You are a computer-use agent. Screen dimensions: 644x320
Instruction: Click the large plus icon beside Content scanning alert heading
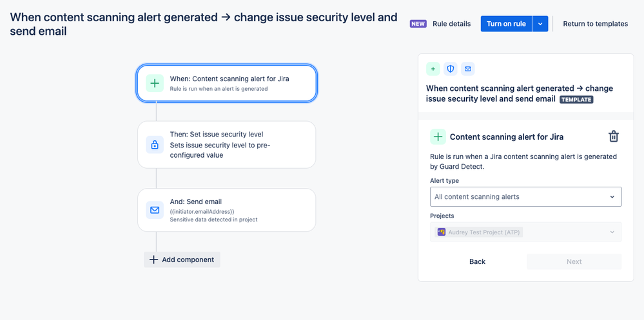point(438,136)
